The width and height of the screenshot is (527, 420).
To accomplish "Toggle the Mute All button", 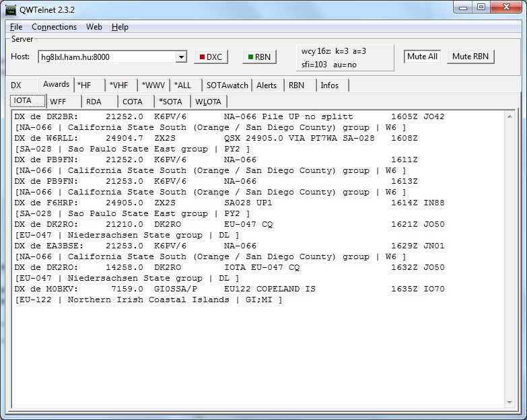I will click(422, 57).
